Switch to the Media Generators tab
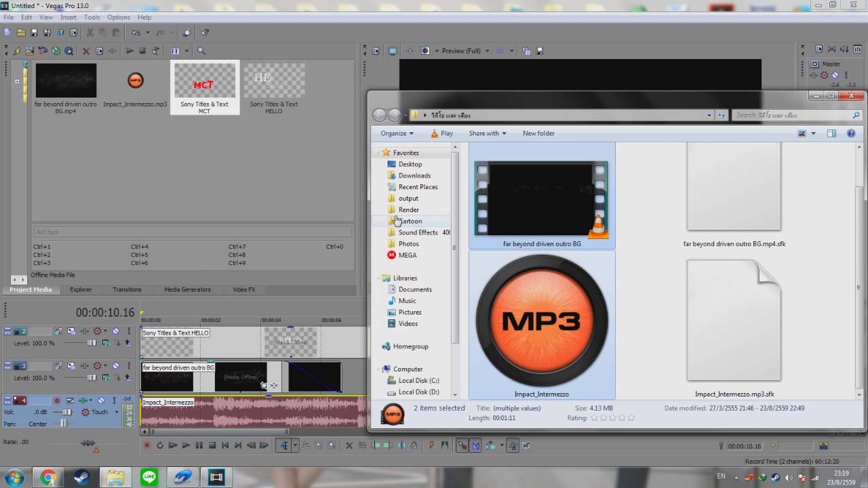Screen dimensions: 868x488 187,289
